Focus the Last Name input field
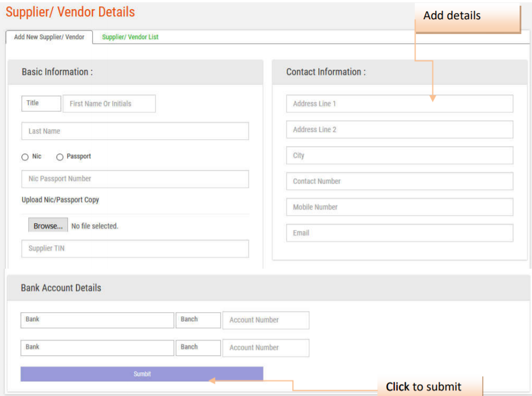The image size is (532, 396). [x=135, y=131]
